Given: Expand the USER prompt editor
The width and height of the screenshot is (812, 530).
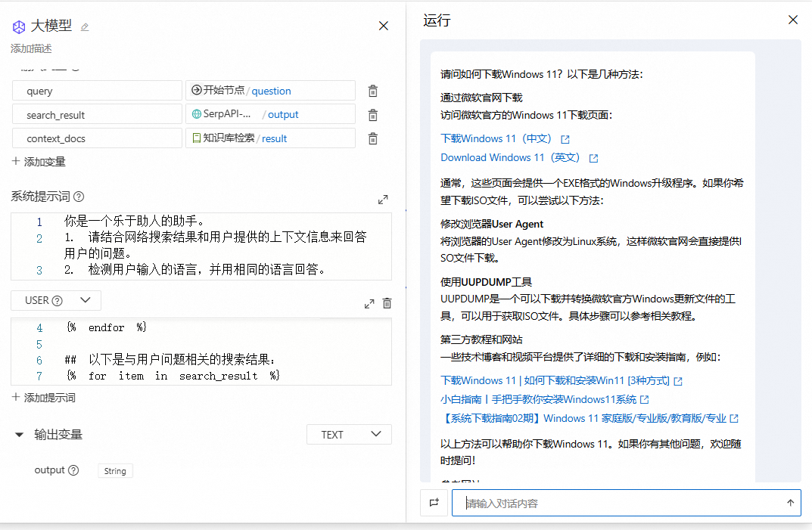Looking at the screenshot, I should (369, 303).
